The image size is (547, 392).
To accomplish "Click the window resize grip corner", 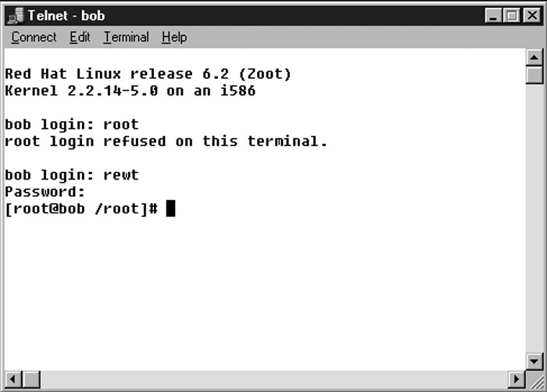I will point(534,380).
